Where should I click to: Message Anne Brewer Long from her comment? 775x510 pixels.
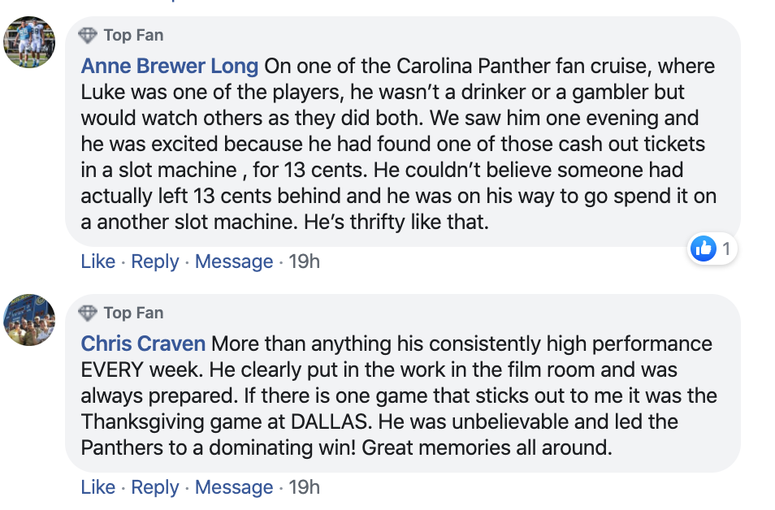click(x=233, y=262)
